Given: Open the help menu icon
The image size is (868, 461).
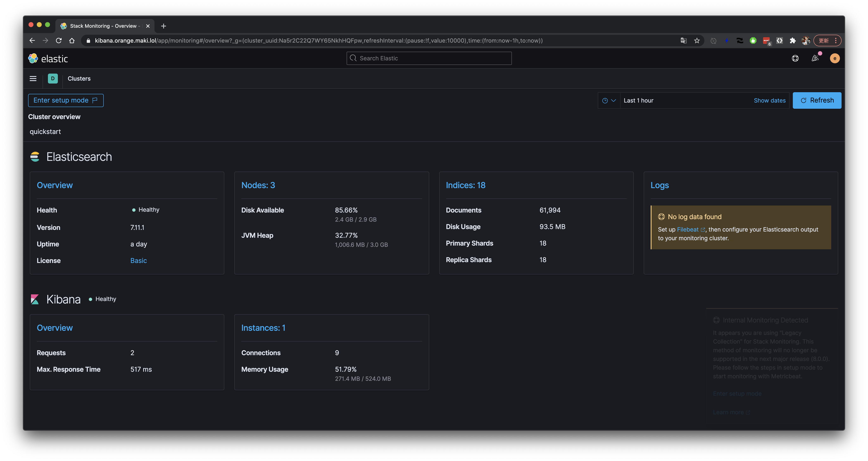Looking at the screenshot, I should (795, 58).
